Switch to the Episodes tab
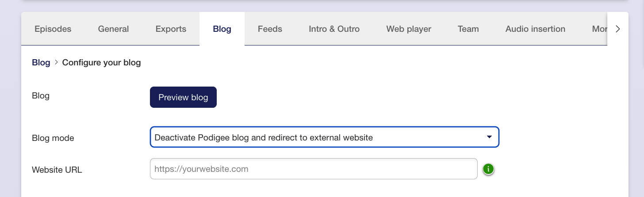The image size is (644, 197). 53,29
